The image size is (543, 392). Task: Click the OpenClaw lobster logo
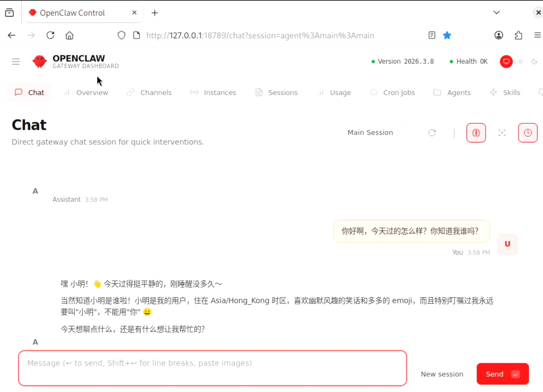(39, 61)
